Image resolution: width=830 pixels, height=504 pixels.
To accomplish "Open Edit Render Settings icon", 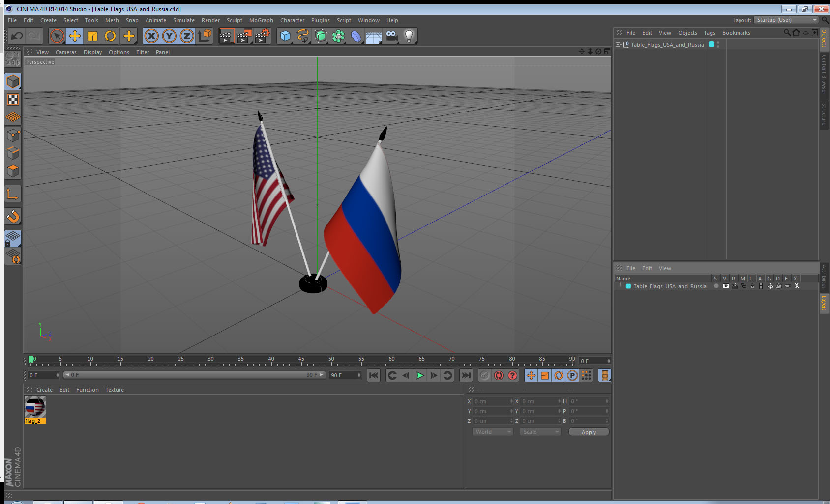I will [x=263, y=36].
